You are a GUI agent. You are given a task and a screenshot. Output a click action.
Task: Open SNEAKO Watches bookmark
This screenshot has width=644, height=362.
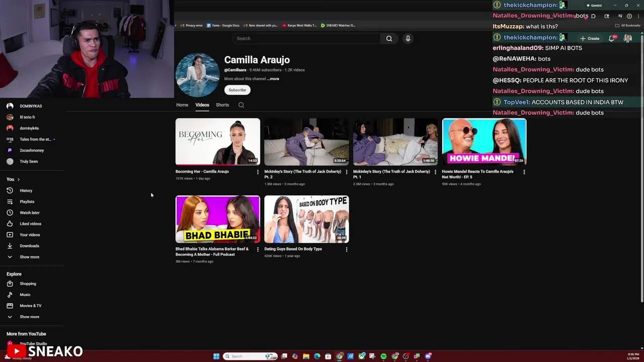point(338,25)
